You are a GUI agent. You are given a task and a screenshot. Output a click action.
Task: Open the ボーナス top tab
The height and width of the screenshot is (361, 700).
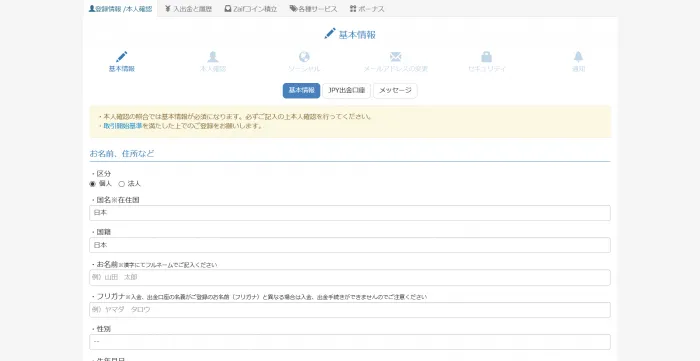367,9
